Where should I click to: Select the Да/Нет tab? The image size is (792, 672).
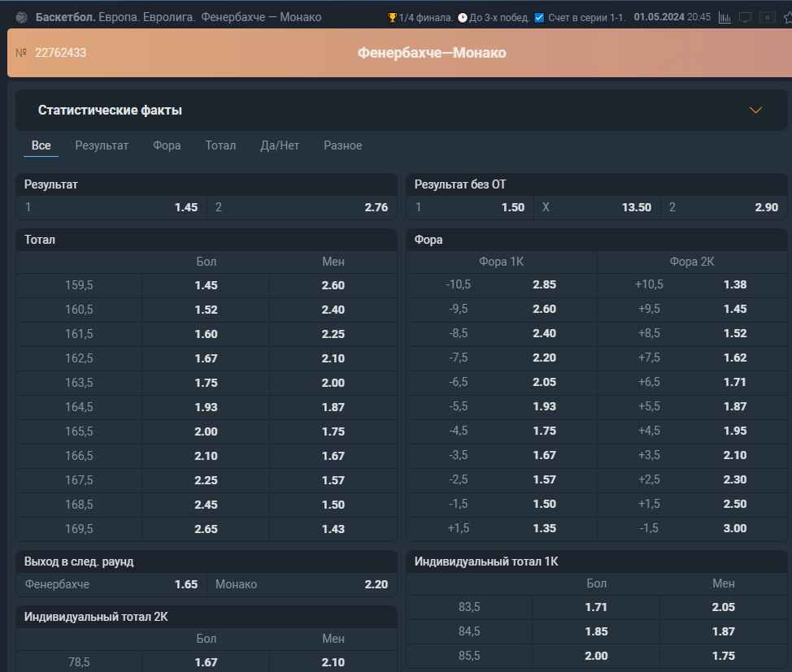280,145
